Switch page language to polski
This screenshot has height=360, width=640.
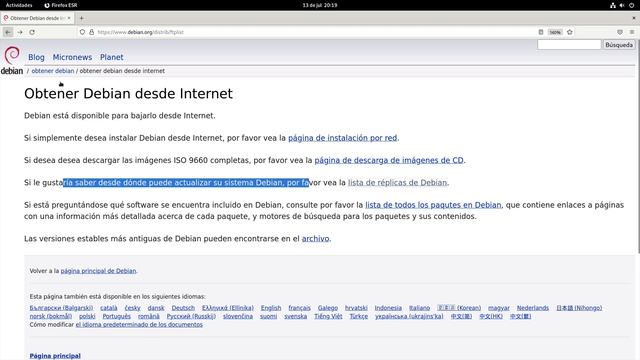point(87,316)
